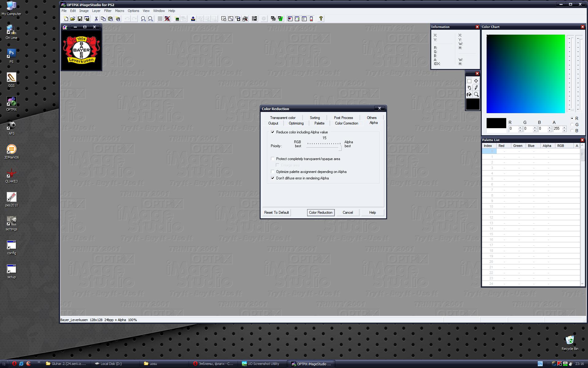Select the rectangular marquee selection tool
This screenshot has width=588, height=368.
469,81
